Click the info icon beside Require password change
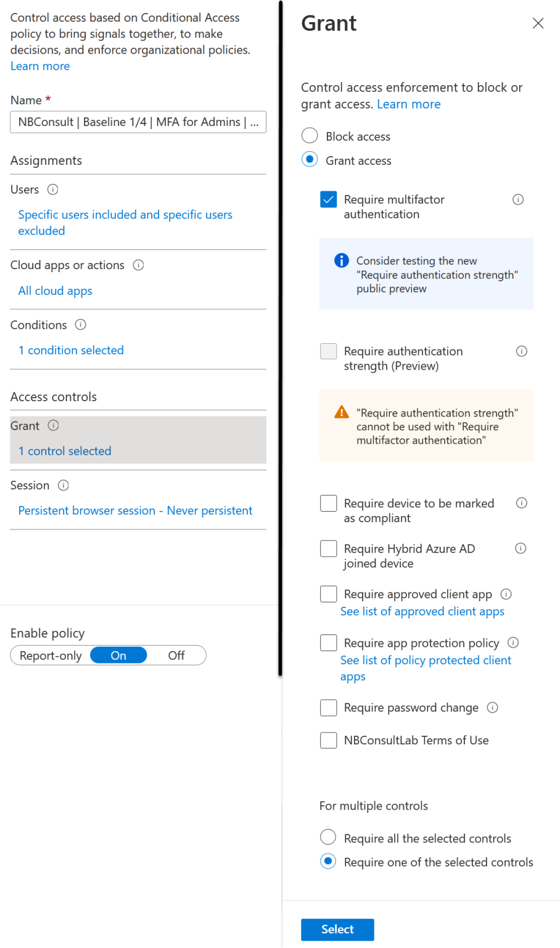Screen dimensions: 560x948 click(x=492, y=708)
